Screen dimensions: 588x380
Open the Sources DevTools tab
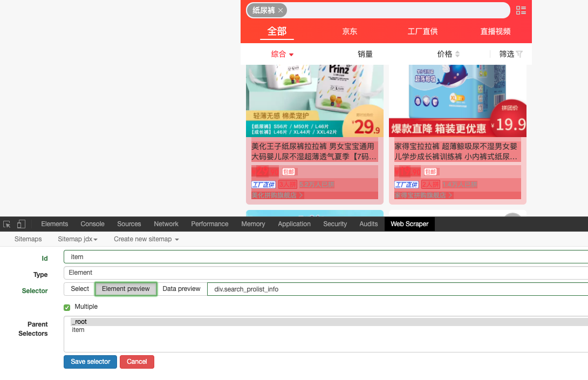coord(129,224)
